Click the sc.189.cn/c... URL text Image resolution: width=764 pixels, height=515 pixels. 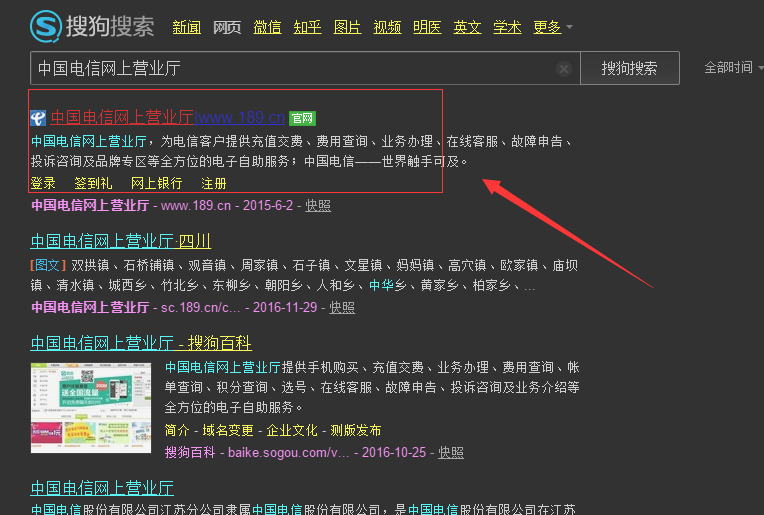pyautogui.click(x=200, y=307)
